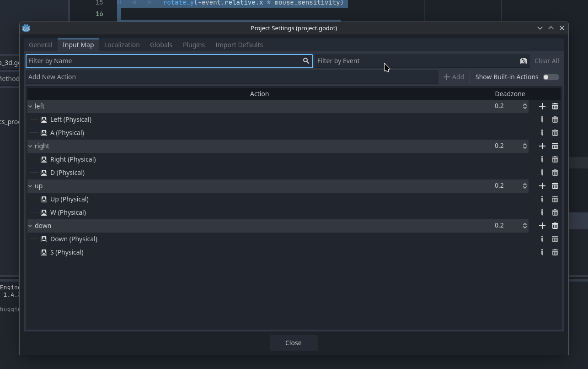Click the listen-for-input icon in Filter by Event
The image size is (588, 369).
coord(523,61)
